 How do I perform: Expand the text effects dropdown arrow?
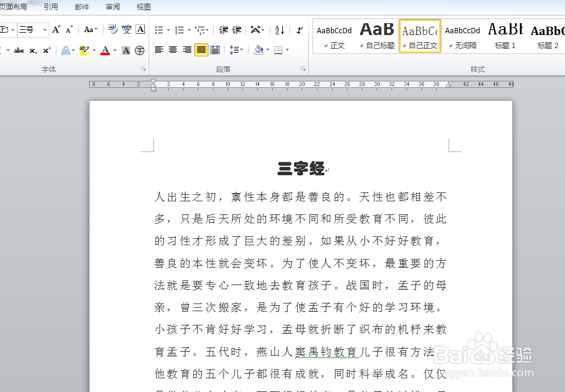[74, 50]
